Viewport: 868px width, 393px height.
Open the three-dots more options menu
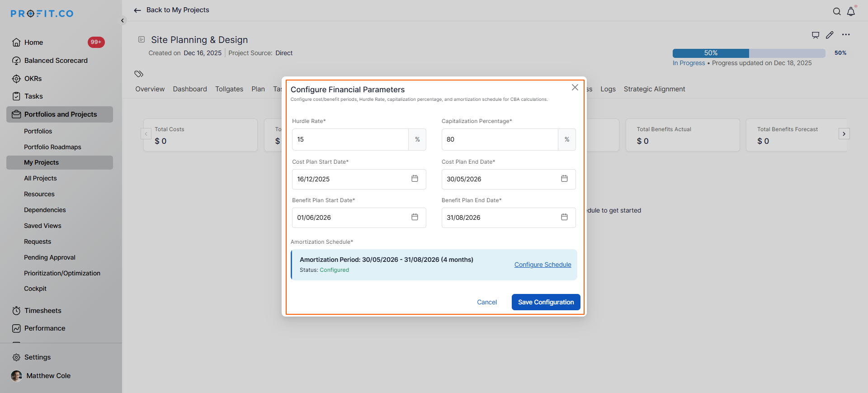[x=846, y=35]
